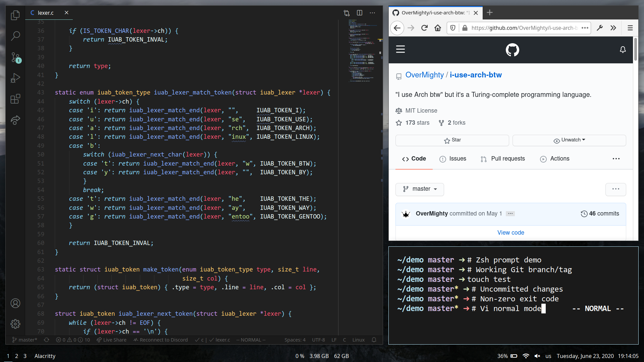Screen dimensions: 644x362
Task: Change end of line sequence LF
Action: [x=334, y=340]
